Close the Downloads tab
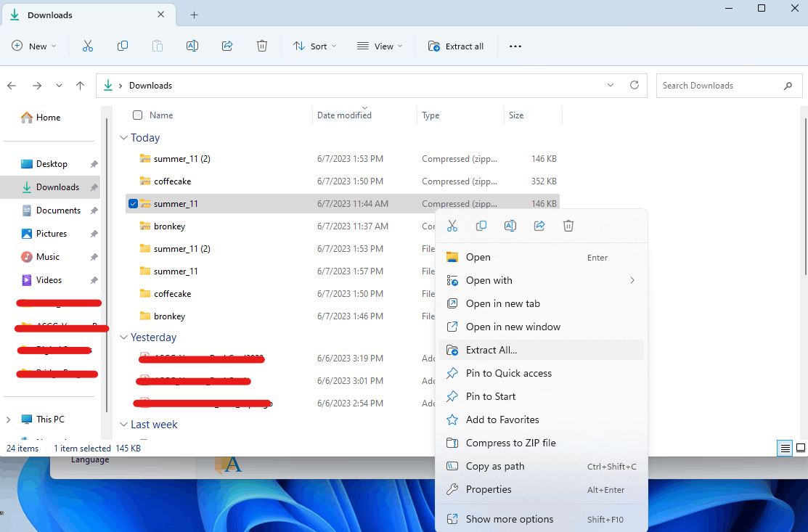Image resolution: width=808 pixels, height=532 pixels. coord(160,15)
